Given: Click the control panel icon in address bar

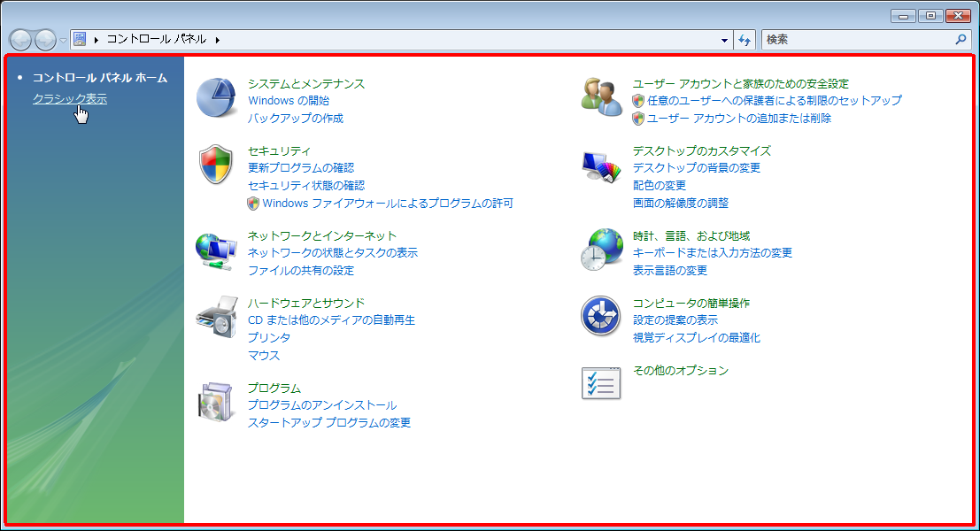Looking at the screenshot, I should coord(80,39).
